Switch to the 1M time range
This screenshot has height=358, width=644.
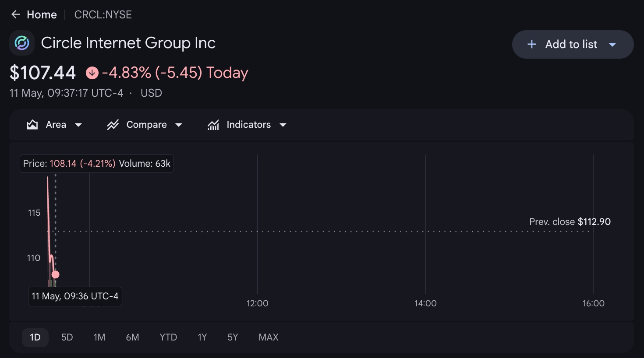point(99,337)
